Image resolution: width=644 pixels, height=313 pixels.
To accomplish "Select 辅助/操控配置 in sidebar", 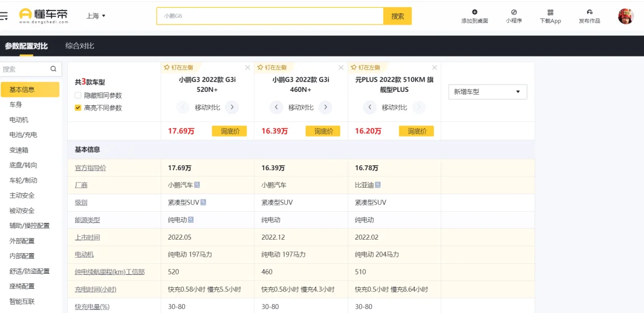I will pos(30,226).
